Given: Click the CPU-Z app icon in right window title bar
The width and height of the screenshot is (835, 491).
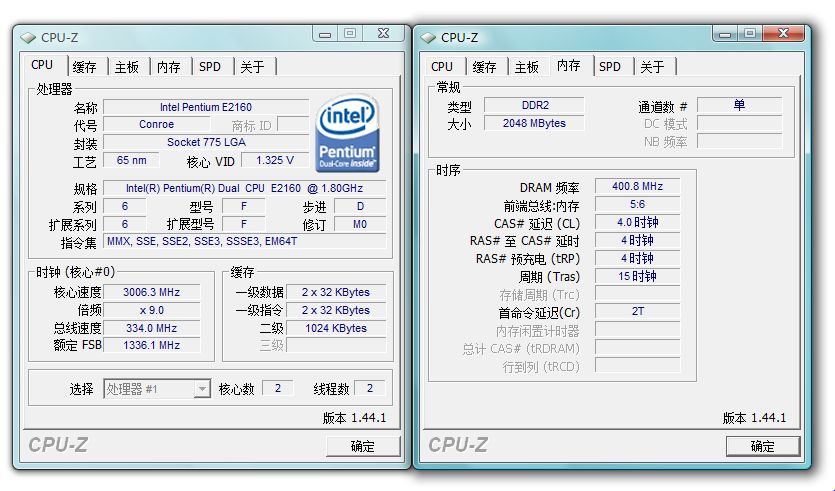Looking at the screenshot, I should (x=428, y=38).
